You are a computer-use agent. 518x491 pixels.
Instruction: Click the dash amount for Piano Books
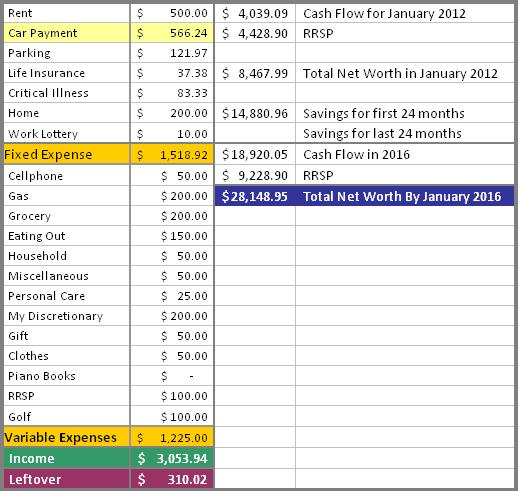[172, 376]
